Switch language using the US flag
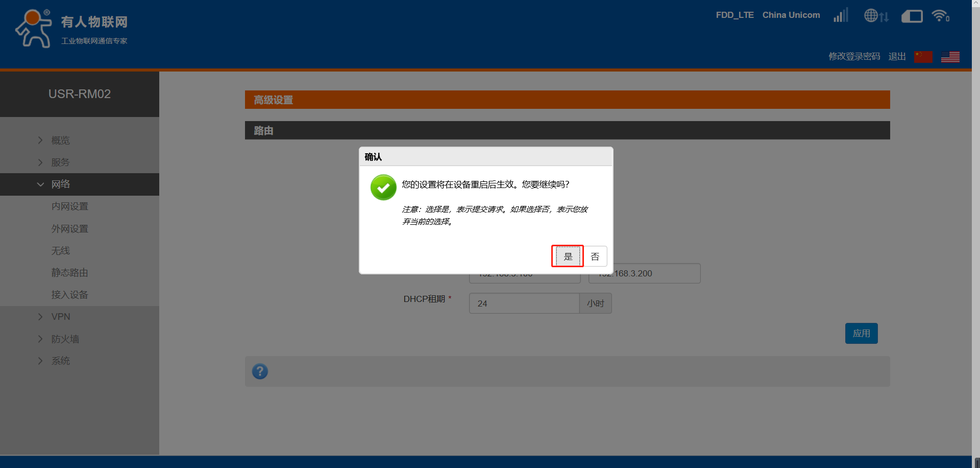 pyautogui.click(x=950, y=57)
